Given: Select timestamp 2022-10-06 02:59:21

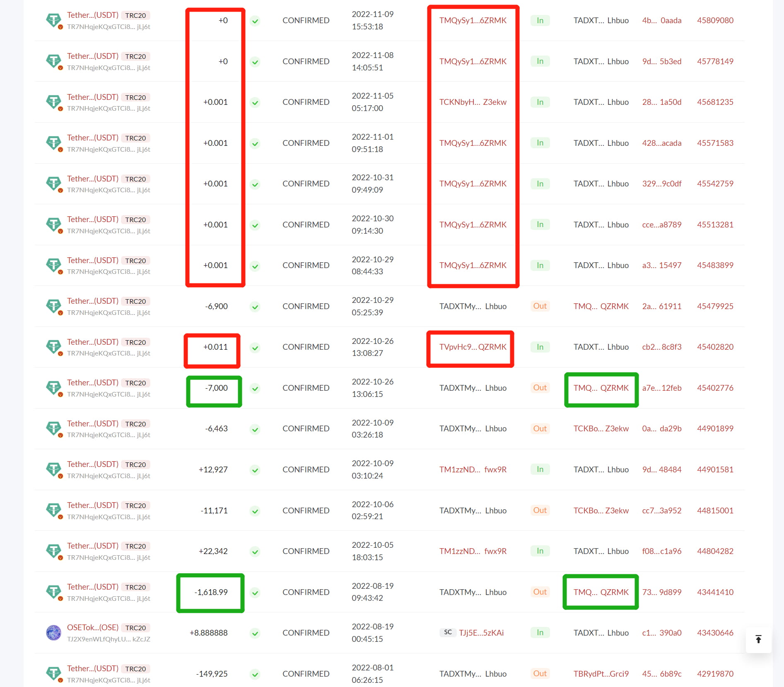Looking at the screenshot, I should [373, 510].
